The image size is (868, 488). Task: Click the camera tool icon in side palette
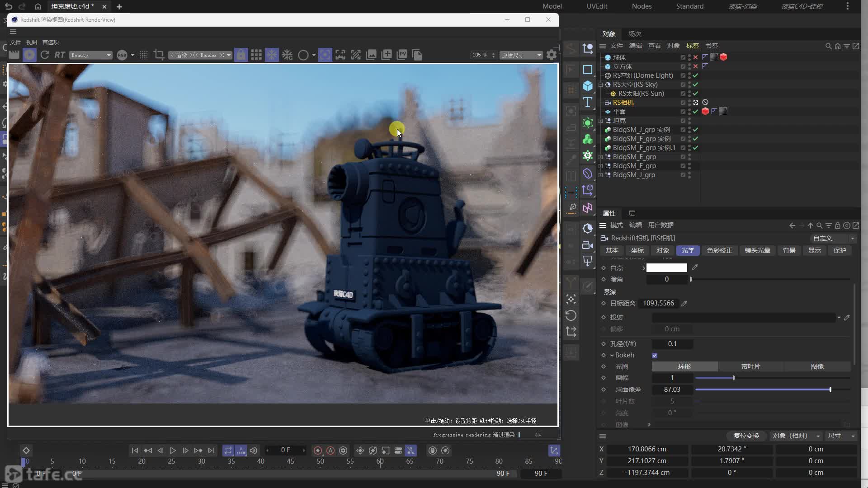[x=588, y=245]
